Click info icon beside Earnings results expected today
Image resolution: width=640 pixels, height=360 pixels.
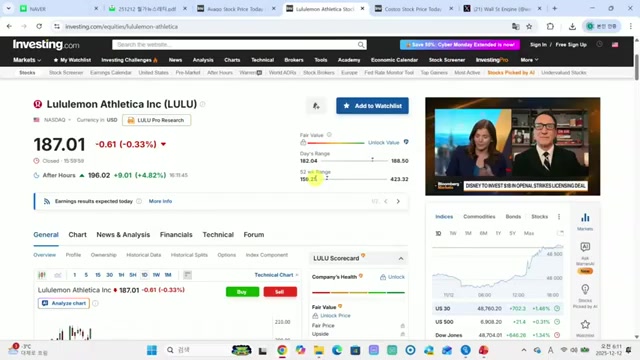click(x=139, y=201)
